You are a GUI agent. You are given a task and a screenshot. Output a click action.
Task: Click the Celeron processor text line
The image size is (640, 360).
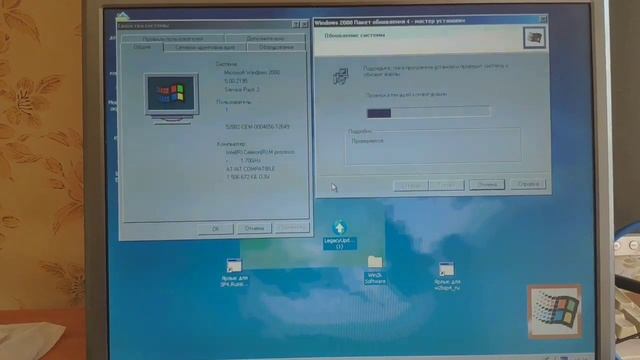click(260, 152)
